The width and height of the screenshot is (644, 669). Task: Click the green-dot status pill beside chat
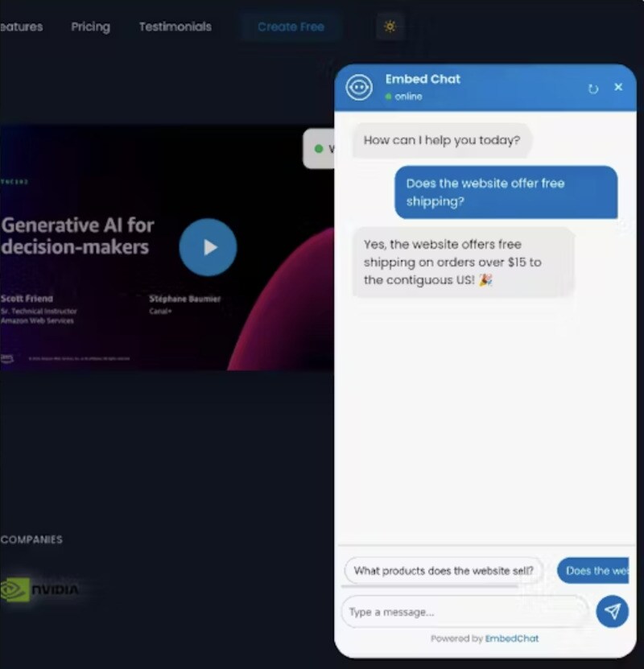pos(320,149)
